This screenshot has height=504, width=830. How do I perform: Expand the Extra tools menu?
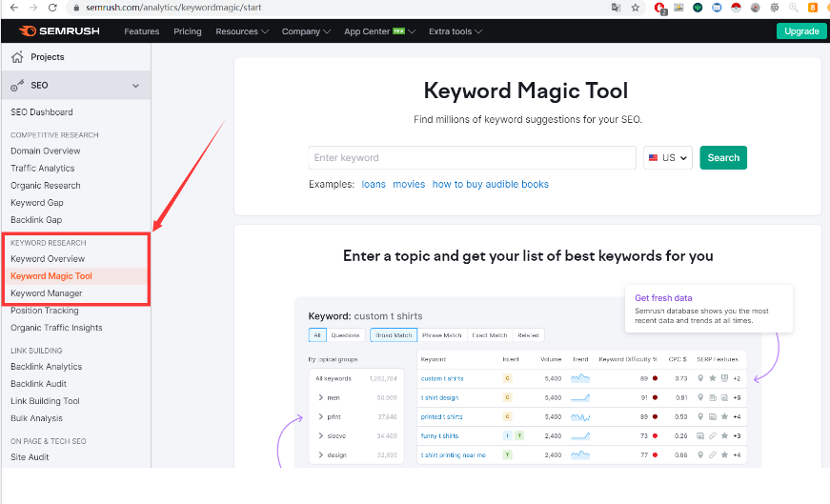click(x=455, y=31)
